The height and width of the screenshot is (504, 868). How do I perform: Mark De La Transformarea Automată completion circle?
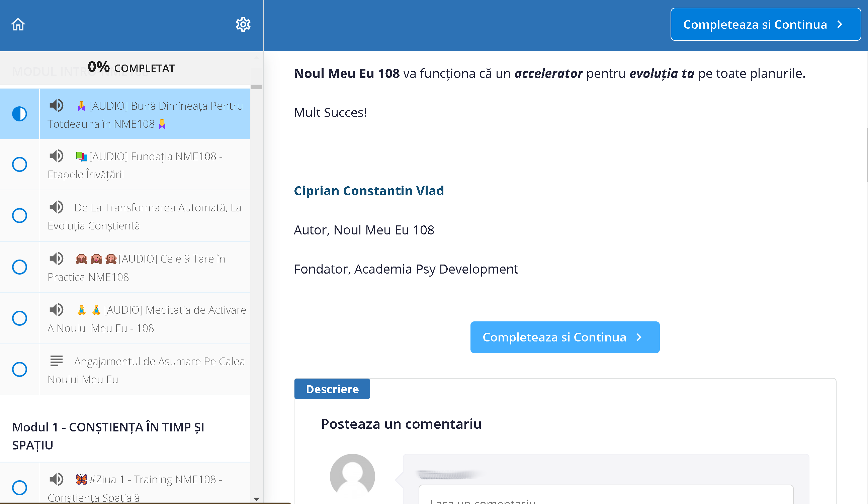click(20, 215)
